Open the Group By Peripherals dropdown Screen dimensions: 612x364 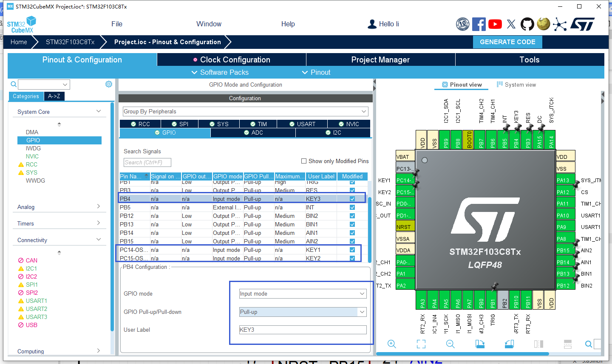[245, 111]
